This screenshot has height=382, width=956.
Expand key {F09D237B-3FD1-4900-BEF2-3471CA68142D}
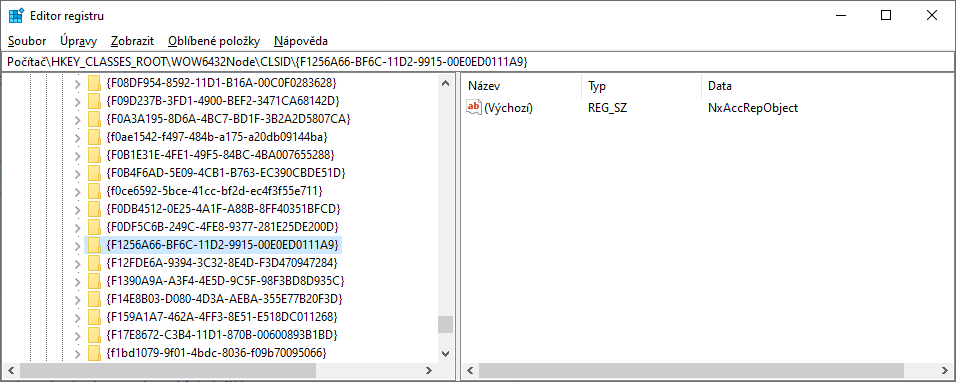pyautogui.click(x=77, y=101)
